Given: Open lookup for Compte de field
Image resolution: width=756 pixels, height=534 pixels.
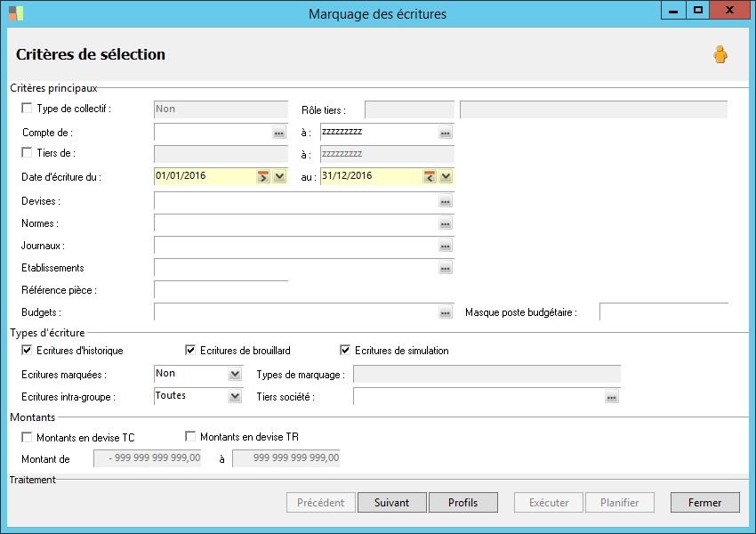Looking at the screenshot, I should coord(279,133).
